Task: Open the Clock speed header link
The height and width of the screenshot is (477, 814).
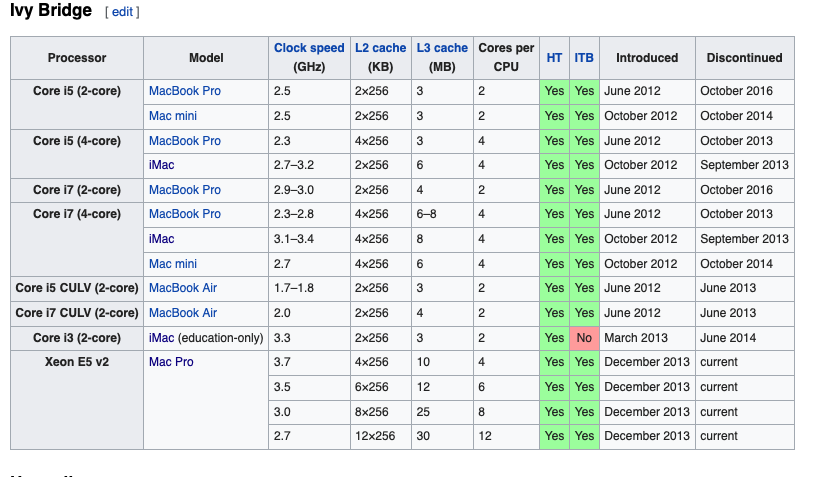Action: [309, 48]
